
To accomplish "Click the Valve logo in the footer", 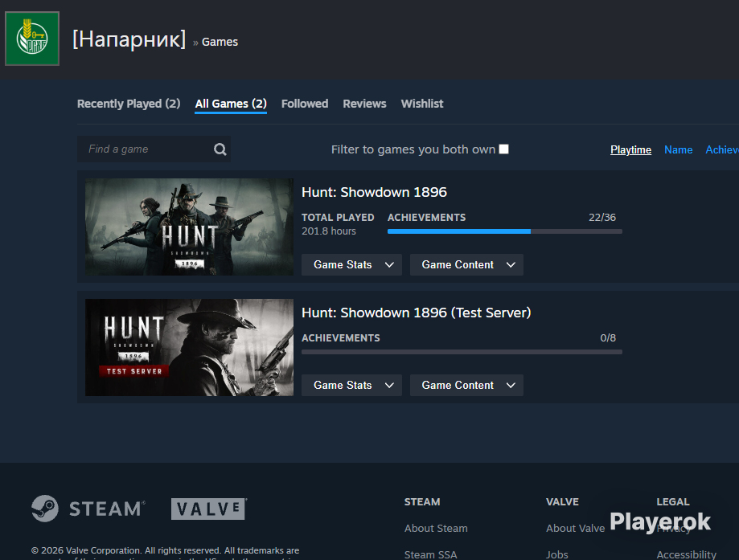I will 209,509.
